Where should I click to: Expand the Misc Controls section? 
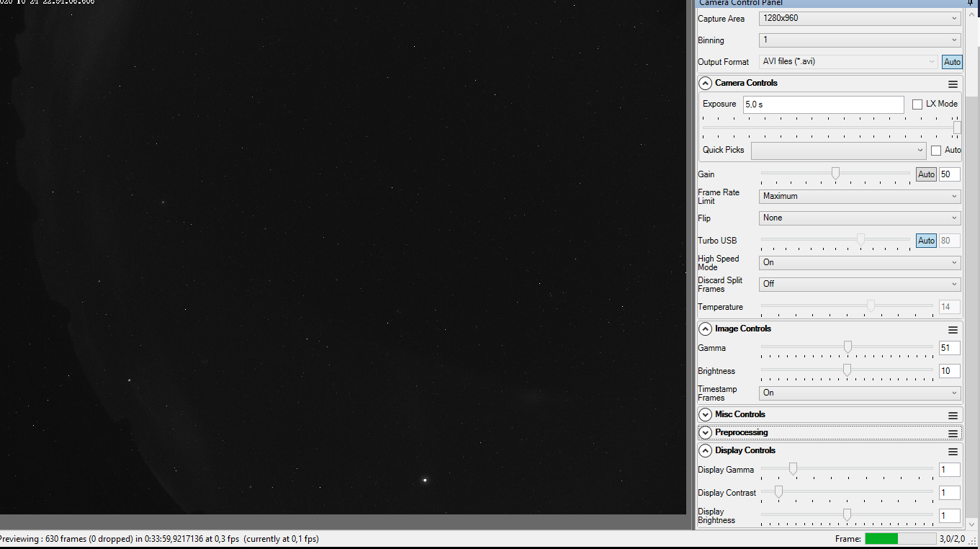click(706, 415)
